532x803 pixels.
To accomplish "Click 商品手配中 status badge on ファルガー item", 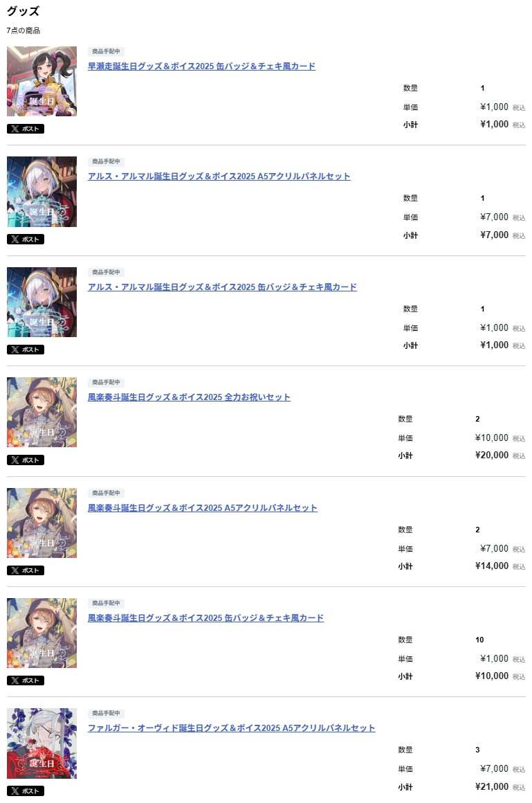I will tap(106, 713).
